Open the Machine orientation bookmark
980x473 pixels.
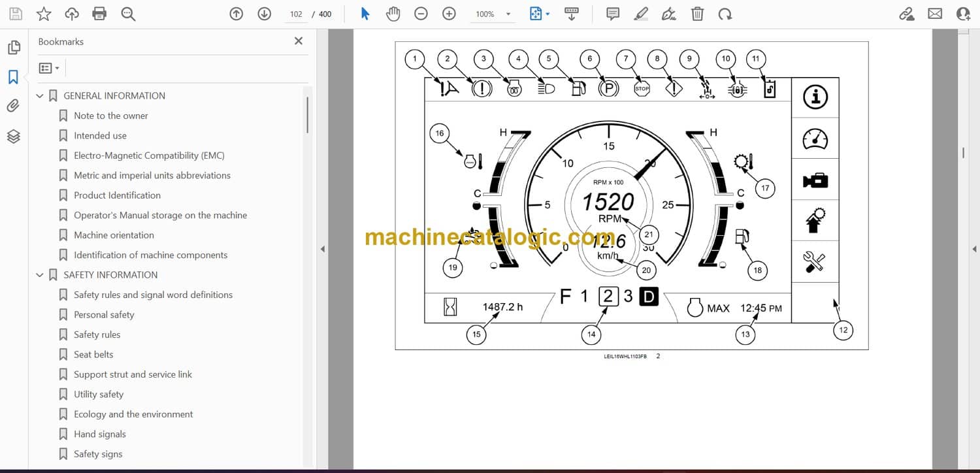click(x=114, y=235)
